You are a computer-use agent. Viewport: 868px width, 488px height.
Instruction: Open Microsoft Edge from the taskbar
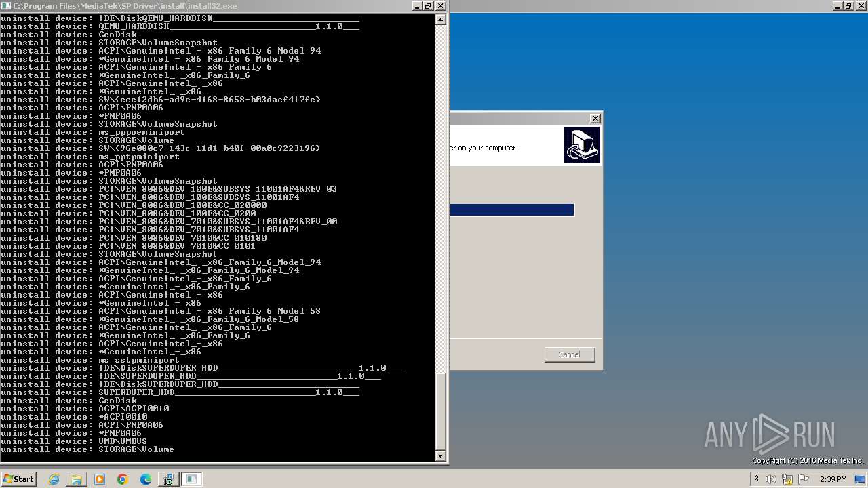click(146, 479)
